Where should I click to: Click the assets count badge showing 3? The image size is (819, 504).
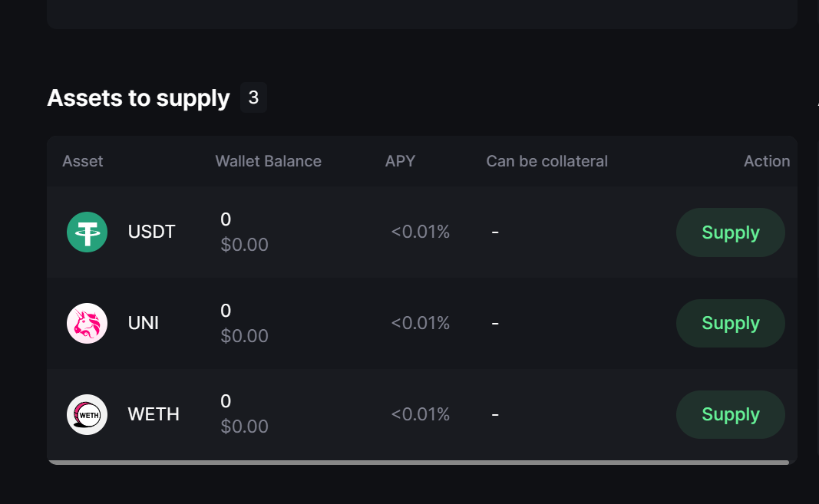tap(253, 98)
